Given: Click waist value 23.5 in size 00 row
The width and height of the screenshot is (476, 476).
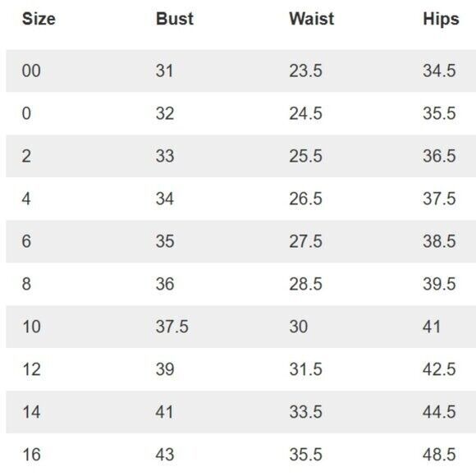Looking at the screenshot, I should (x=305, y=71).
